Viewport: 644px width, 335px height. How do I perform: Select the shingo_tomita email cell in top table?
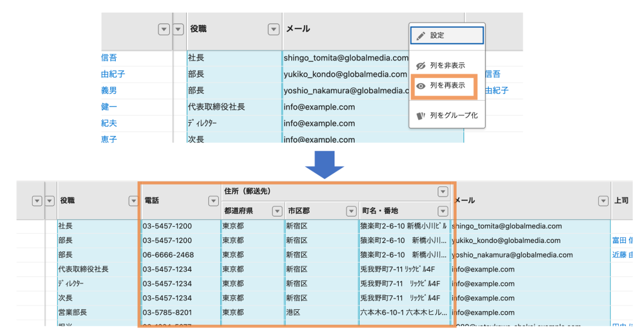pos(346,58)
